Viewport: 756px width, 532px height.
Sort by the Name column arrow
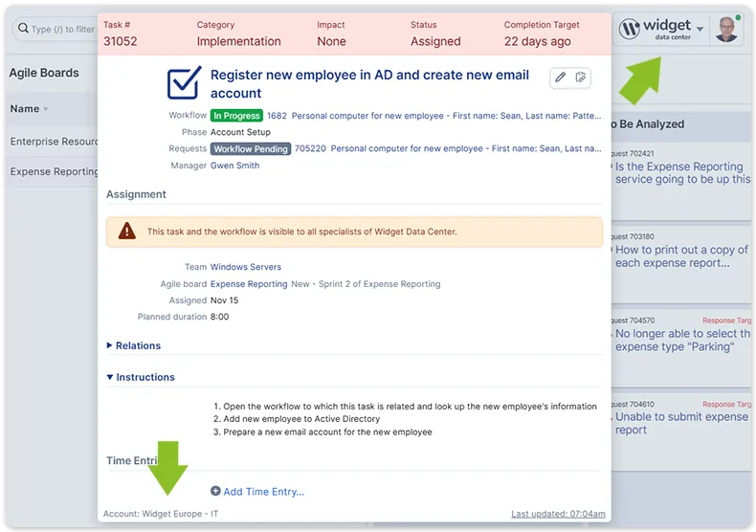pyautogui.click(x=46, y=109)
